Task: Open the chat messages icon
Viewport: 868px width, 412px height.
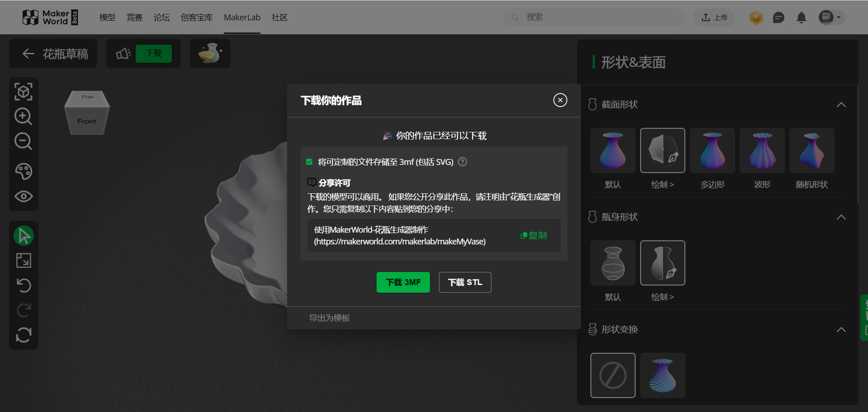Action: point(778,18)
